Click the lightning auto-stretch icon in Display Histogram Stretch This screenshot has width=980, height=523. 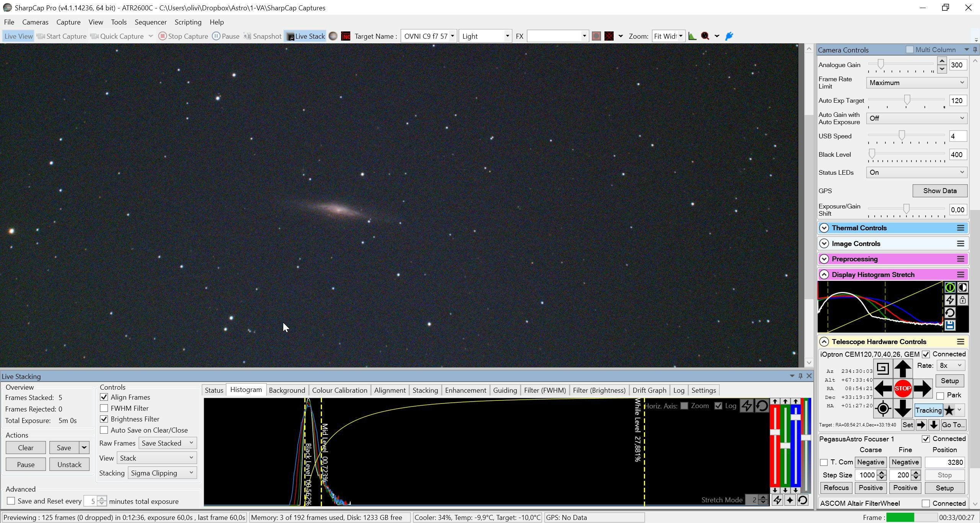tap(950, 300)
